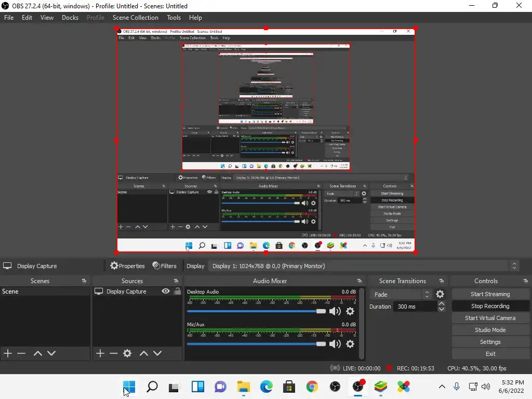Open transition properties gear icon

pos(440,294)
